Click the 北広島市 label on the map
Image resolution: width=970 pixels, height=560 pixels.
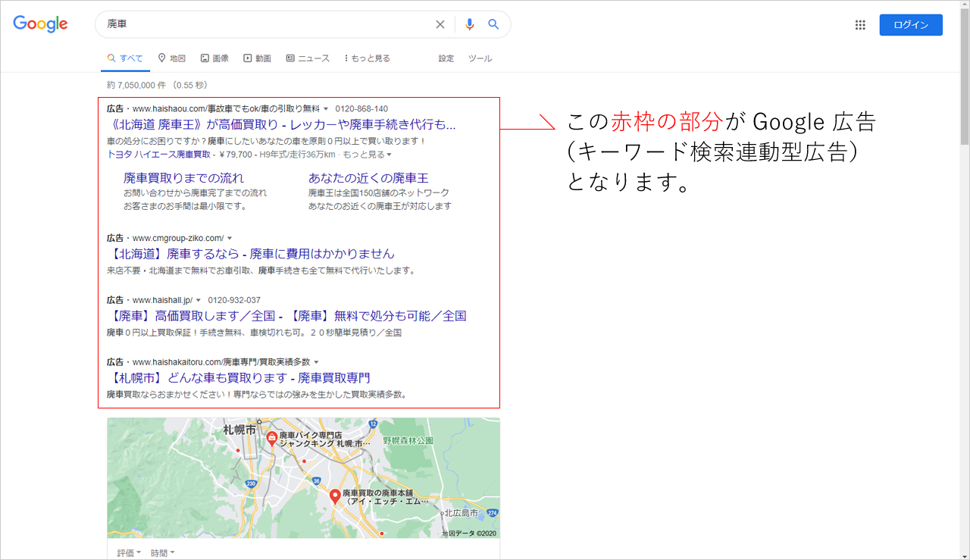(462, 514)
